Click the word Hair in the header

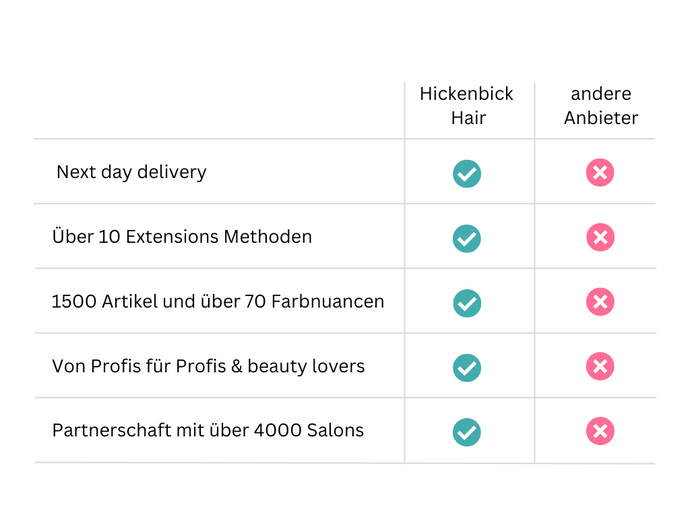469,118
